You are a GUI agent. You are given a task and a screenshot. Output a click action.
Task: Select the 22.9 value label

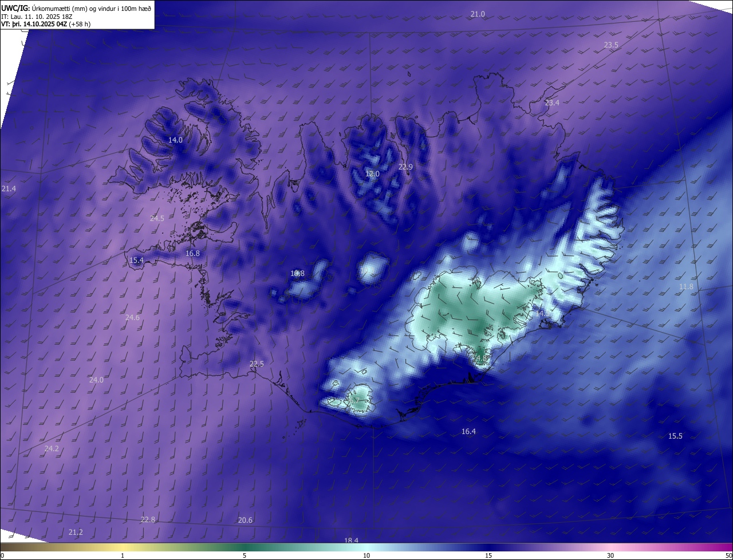(x=405, y=167)
